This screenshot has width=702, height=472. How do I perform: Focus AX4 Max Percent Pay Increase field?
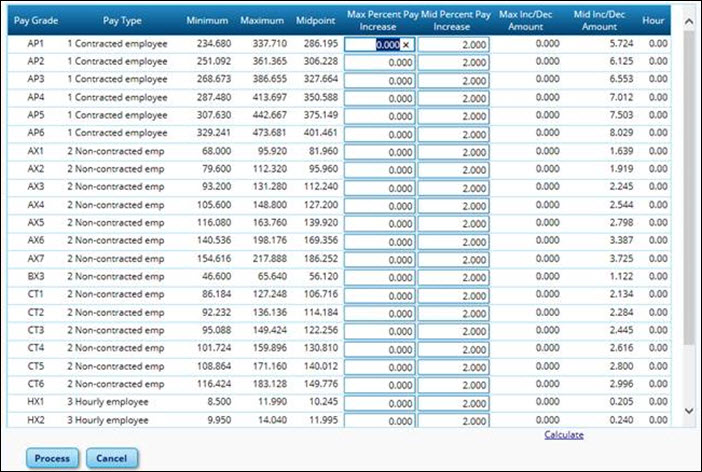[x=380, y=206]
